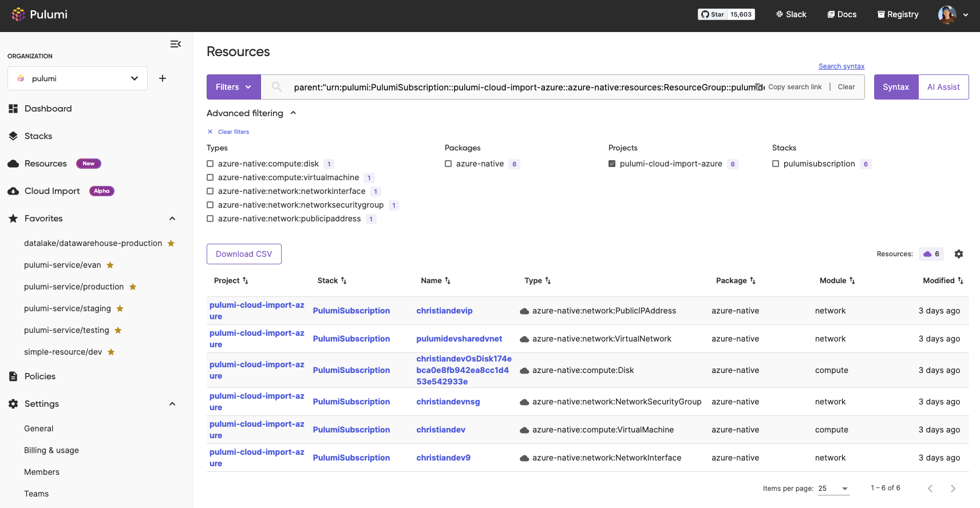The image size is (980, 508).
Task: Unstar pulumi-service/staging favorite
Action: (x=120, y=308)
